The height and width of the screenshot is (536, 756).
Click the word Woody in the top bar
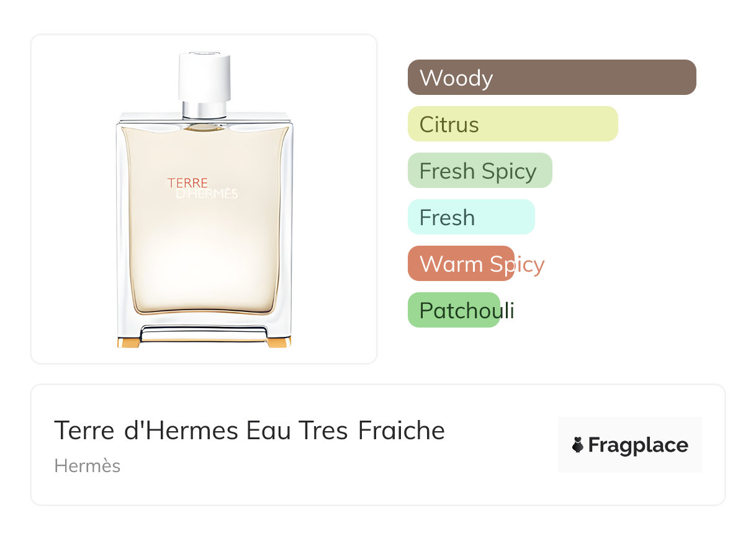456,78
